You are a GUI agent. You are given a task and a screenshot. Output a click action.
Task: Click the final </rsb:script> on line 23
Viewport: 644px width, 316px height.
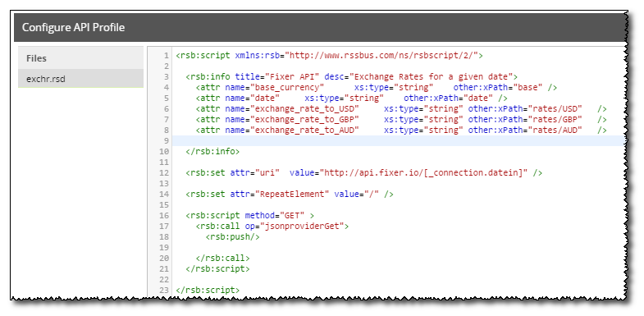pos(208,290)
